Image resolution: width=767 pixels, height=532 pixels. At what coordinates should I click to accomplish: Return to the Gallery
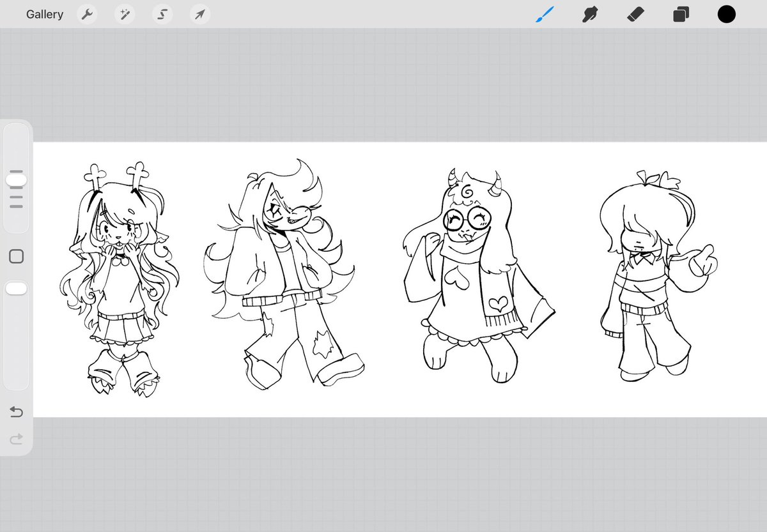tap(45, 14)
